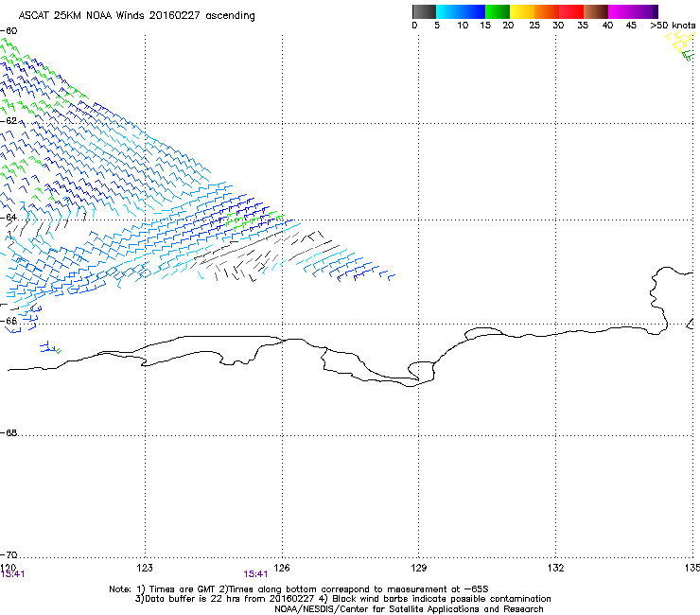Viewport: 700px width, 615px height.
Task: Select the brown 35–40 knots legend segment
Action: coord(596,11)
